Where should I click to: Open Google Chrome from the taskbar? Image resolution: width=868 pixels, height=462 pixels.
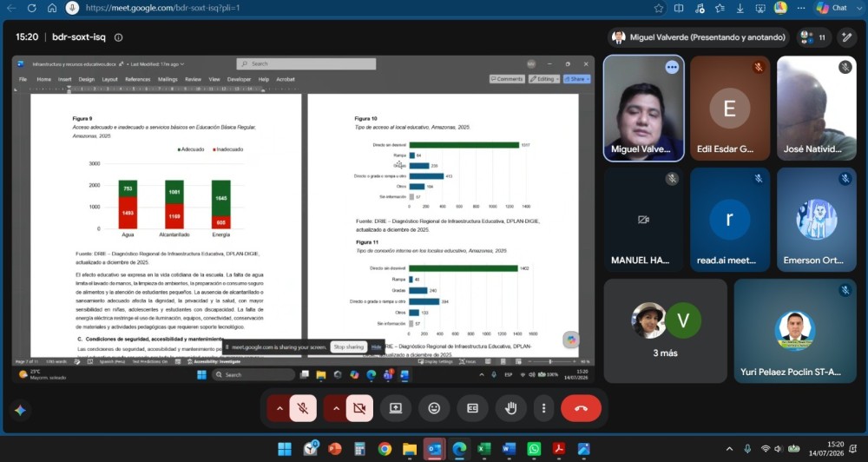pos(385,449)
